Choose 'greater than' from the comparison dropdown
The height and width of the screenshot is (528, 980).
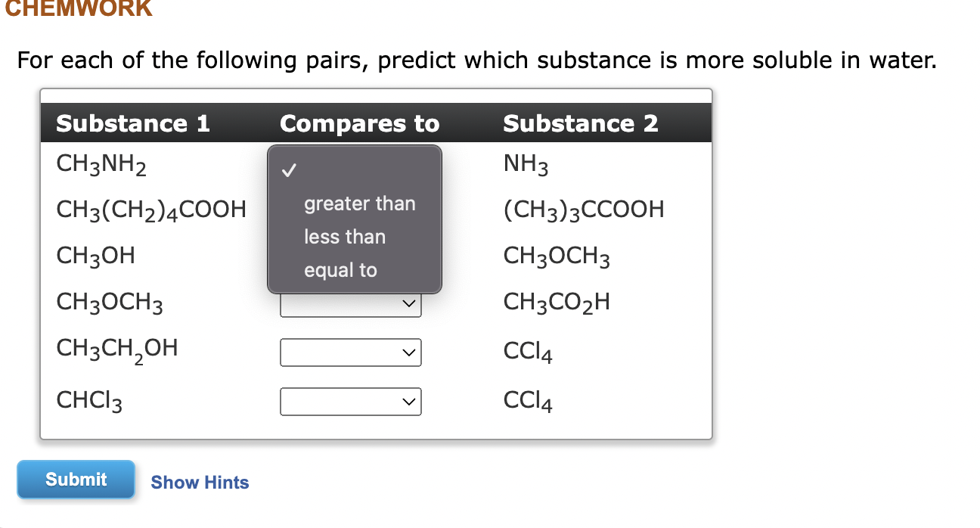359,203
